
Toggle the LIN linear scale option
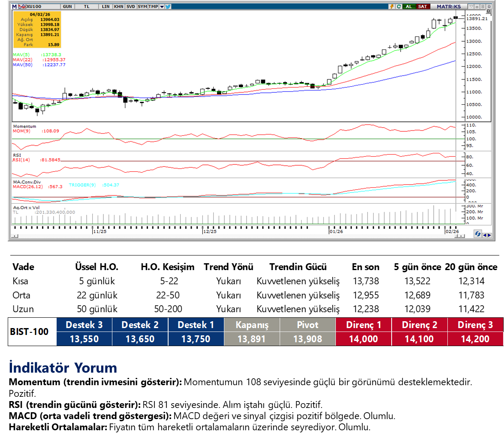[106, 6]
